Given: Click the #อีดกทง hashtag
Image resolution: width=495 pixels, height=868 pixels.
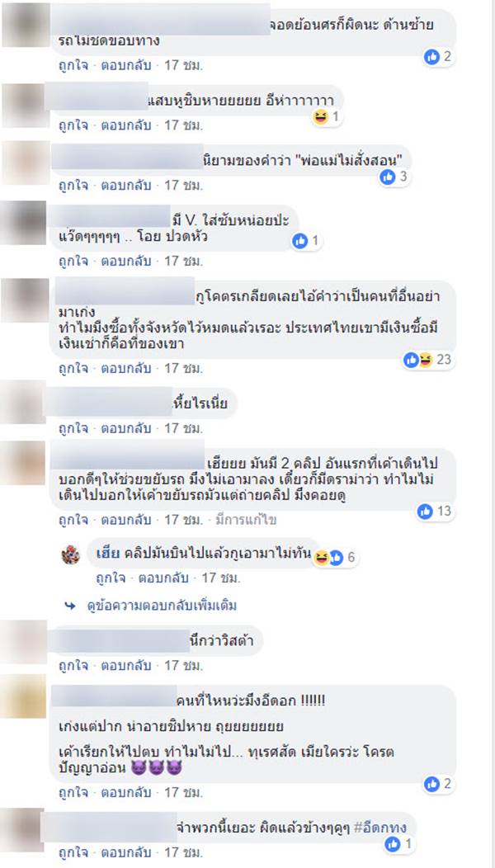Looking at the screenshot, I should tap(380, 828).
